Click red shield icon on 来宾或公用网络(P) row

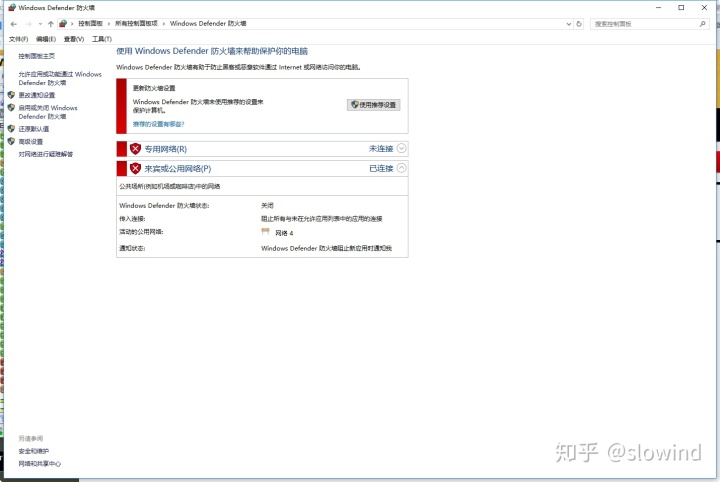pos(135,168)
